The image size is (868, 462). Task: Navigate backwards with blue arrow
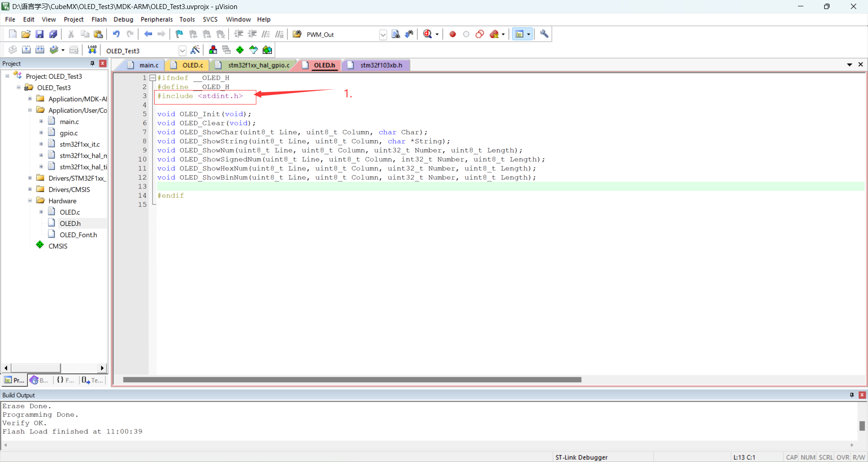148,34
